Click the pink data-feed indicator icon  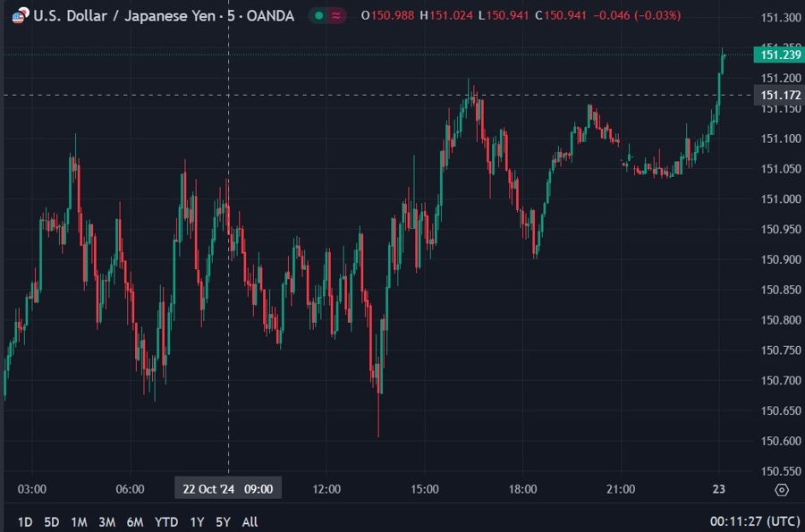[x=337, y=15]
